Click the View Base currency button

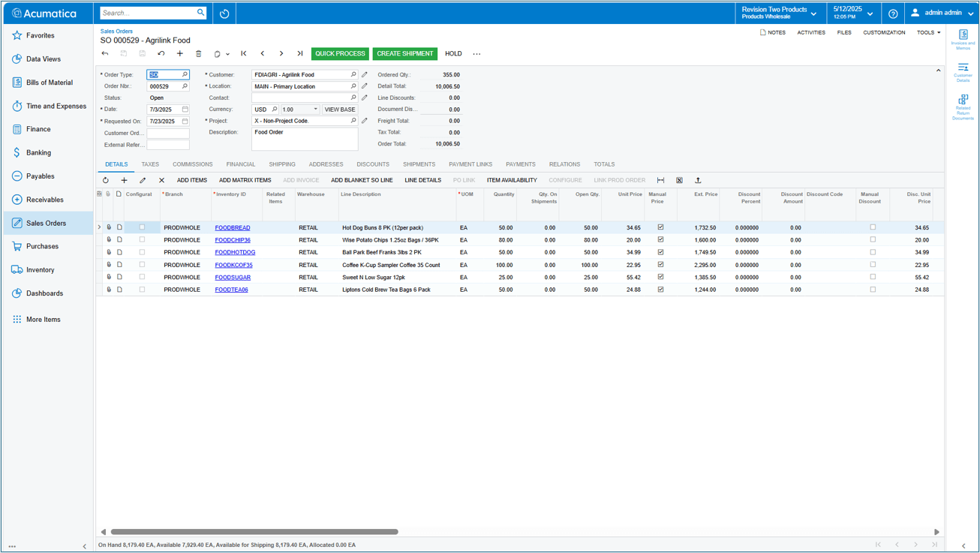[340, 110]
